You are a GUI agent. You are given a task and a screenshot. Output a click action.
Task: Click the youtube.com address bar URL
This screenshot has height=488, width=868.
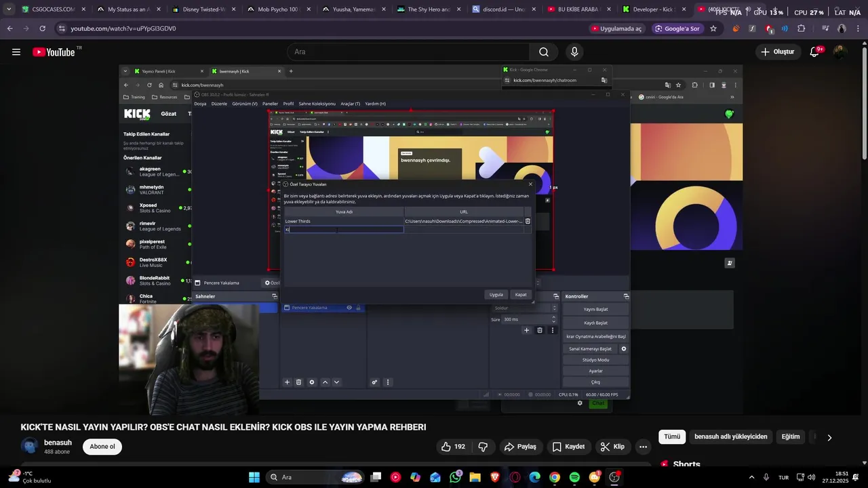123,28
